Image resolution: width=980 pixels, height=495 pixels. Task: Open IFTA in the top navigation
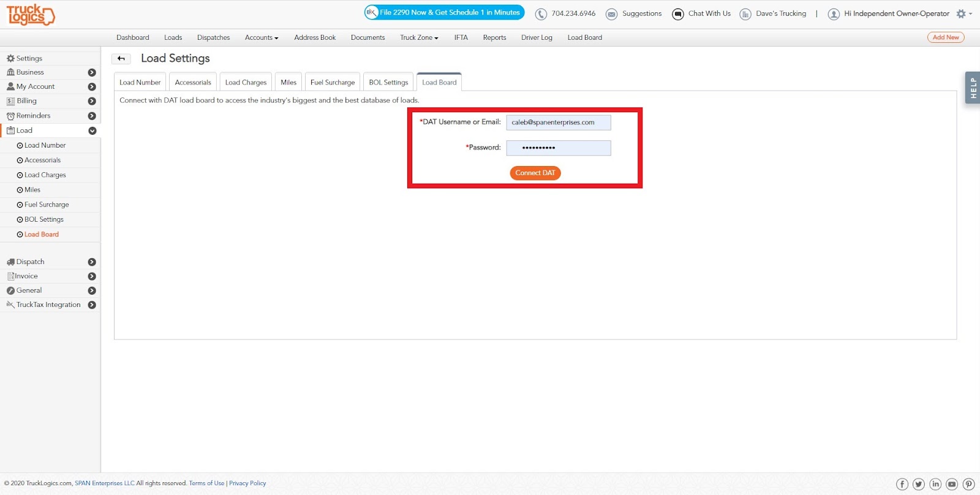click(461, 37)
